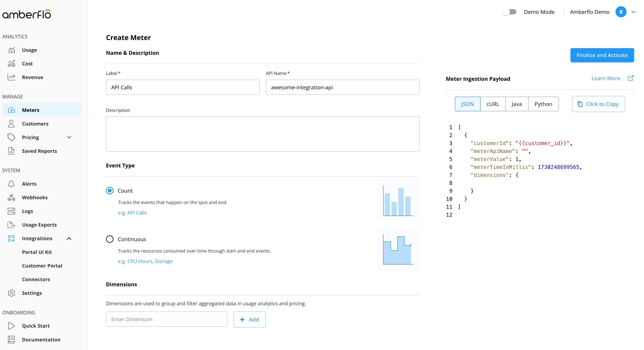Click the user avatar B

point(621,12)
